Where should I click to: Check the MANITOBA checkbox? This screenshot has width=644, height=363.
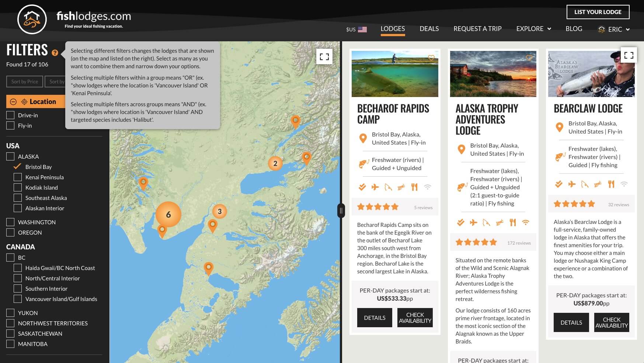(x=10, y=344)
